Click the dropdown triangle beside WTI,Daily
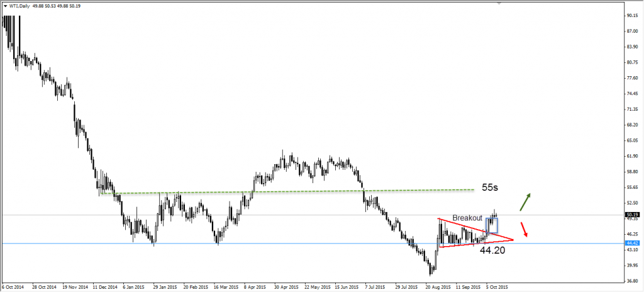 [x=5, y=6]
